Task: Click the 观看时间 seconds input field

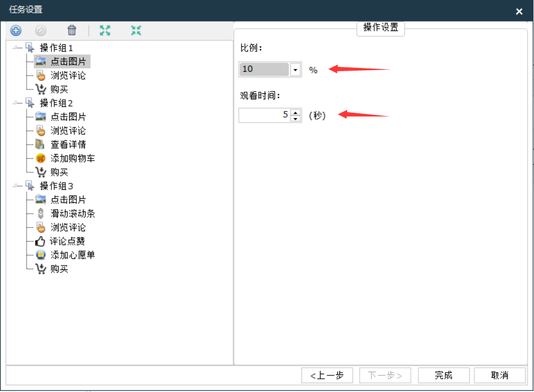Action: pyautogui.click(x=265, y=115)
